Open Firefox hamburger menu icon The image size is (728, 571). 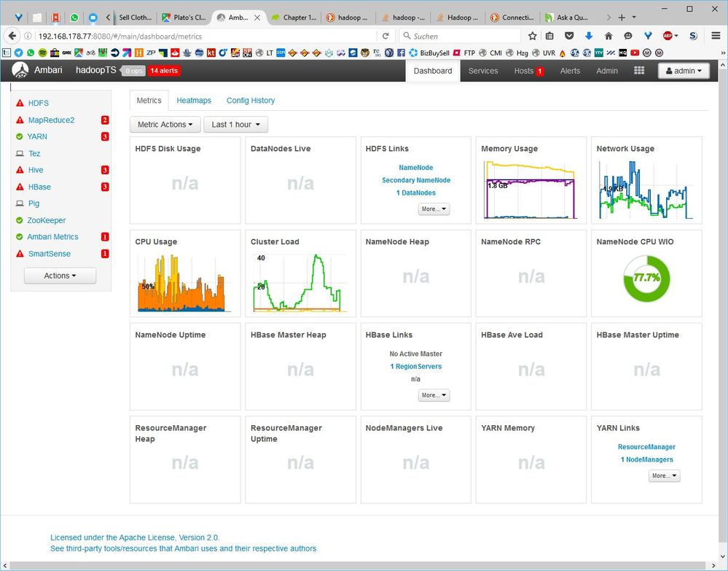(x=716, y=36)
